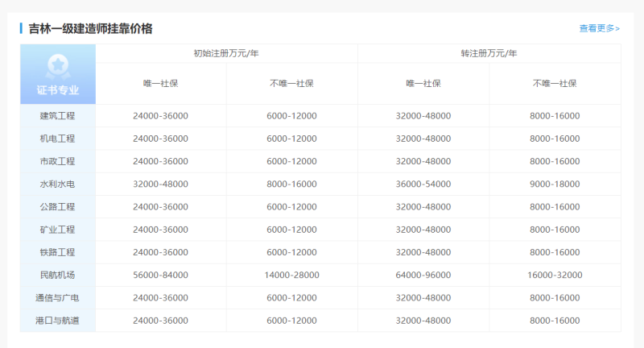644x348 pixels.
Task: Click the 56000-84000 price cell
Action: 160,275
